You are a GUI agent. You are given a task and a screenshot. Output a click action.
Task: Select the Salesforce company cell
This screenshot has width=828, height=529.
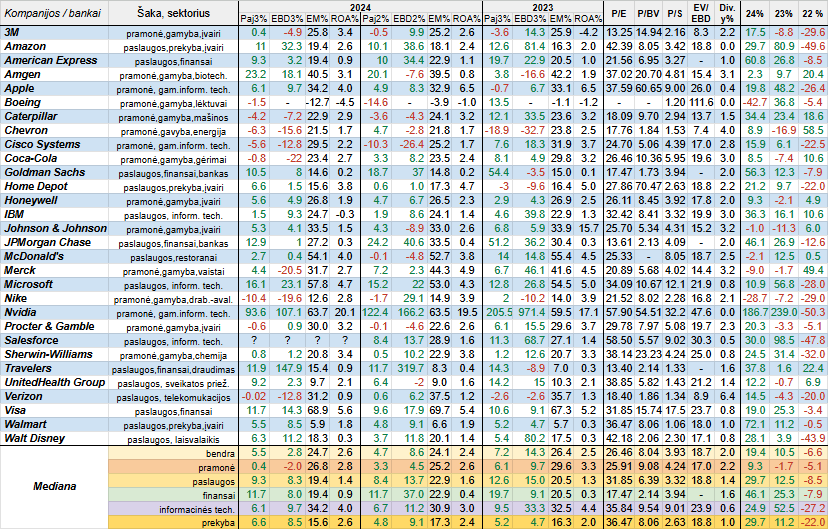tap(54, 341)
